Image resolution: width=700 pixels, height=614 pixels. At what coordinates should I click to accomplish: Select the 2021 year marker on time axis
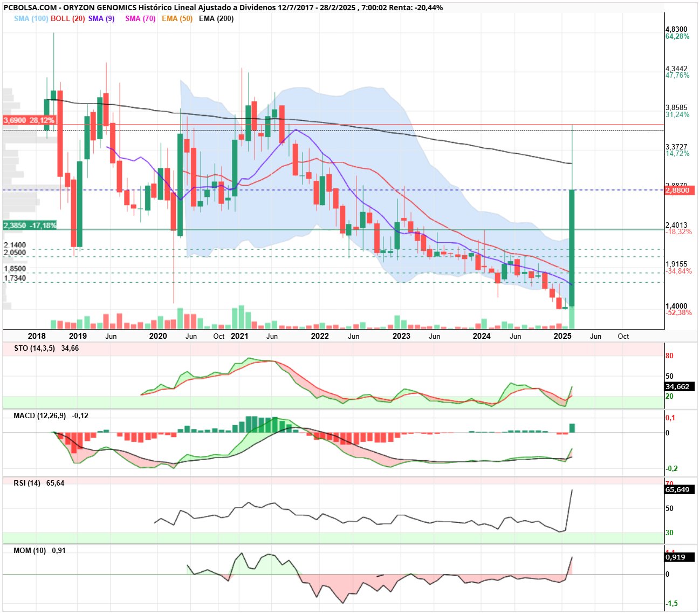[239, 336]
